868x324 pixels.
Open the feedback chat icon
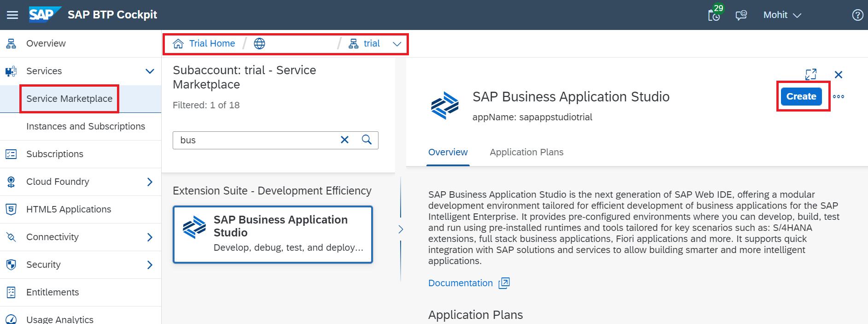[x=741, y=15]
